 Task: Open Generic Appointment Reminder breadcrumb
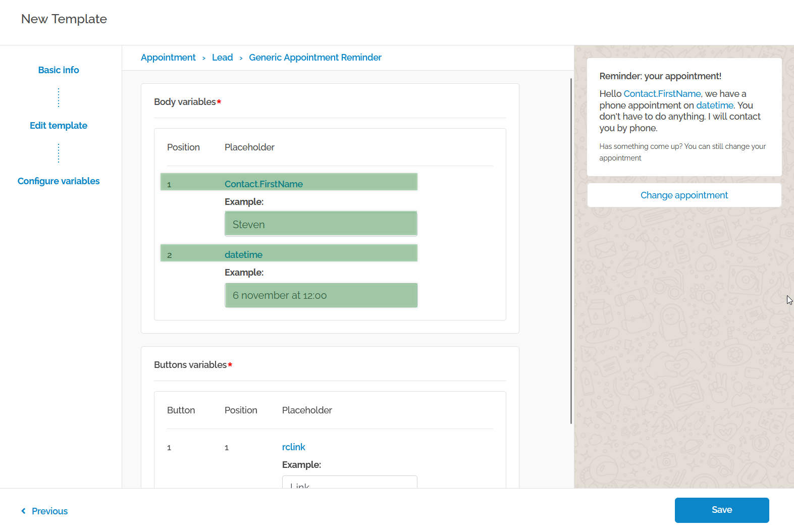click(315, 58)
